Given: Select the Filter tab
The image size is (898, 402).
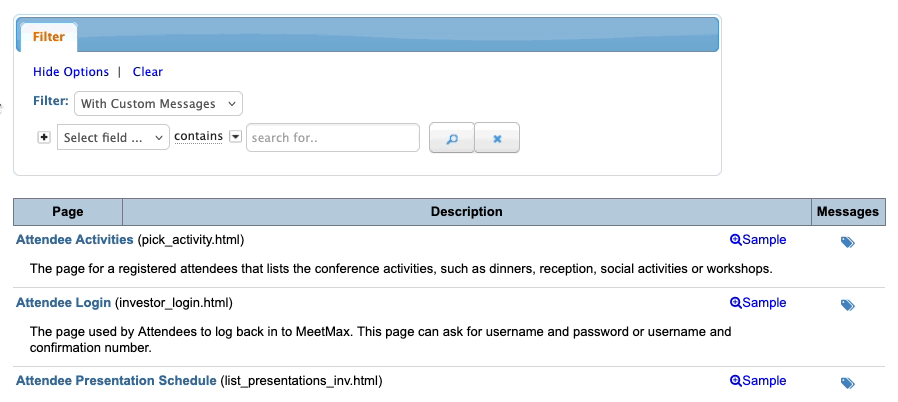Looking at the screenshot, I should point(48,37).
